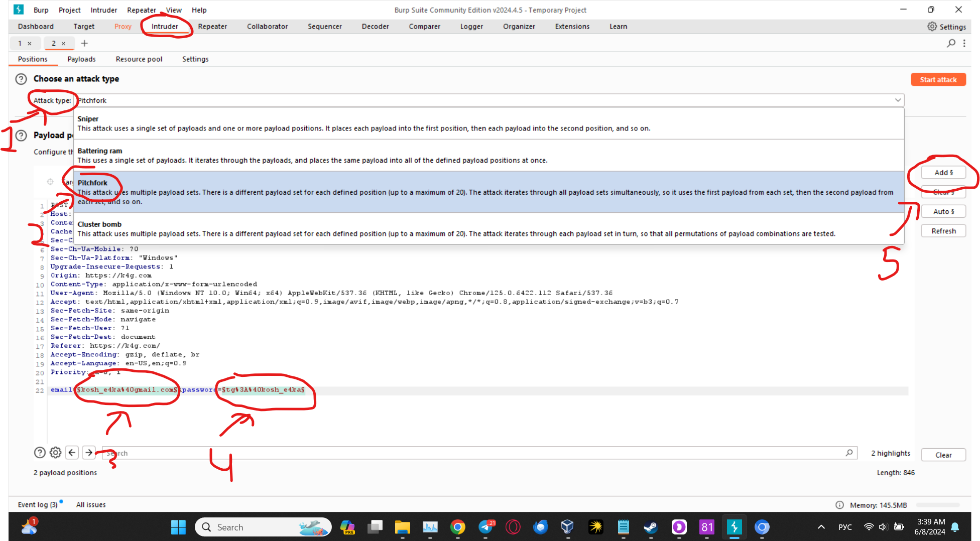Open VirtualBox from taskbar

(x=567, y=527)
